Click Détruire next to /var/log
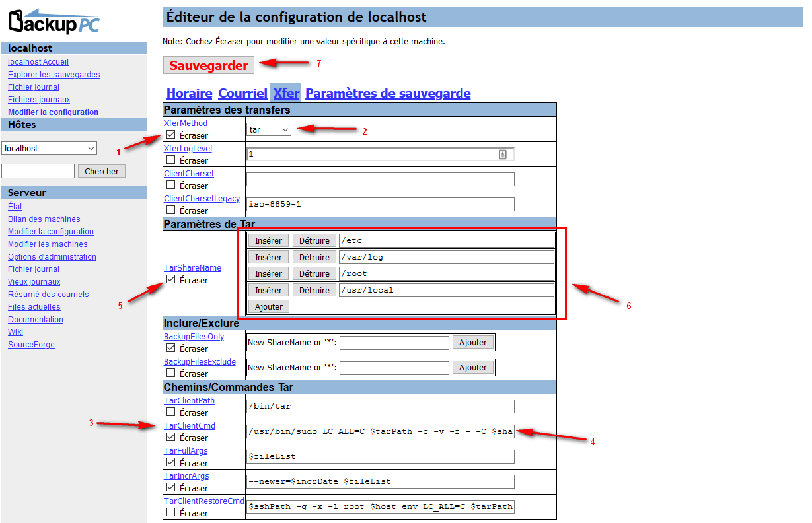Screen dimensions: 812x523 314,258
